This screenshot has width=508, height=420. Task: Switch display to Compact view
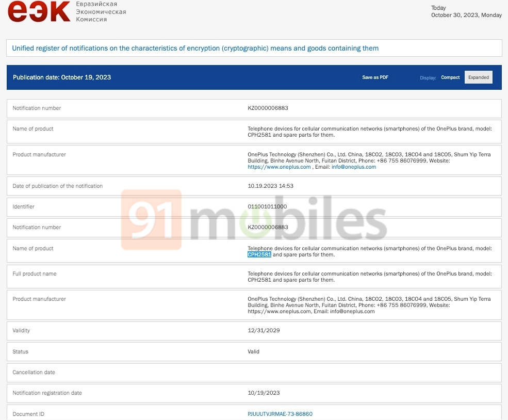(450, 77)
